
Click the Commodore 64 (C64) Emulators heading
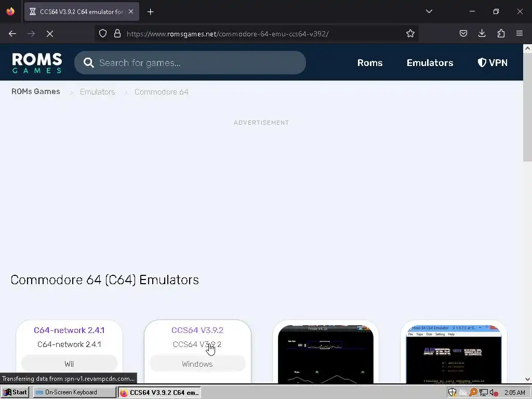coord(105,280)
